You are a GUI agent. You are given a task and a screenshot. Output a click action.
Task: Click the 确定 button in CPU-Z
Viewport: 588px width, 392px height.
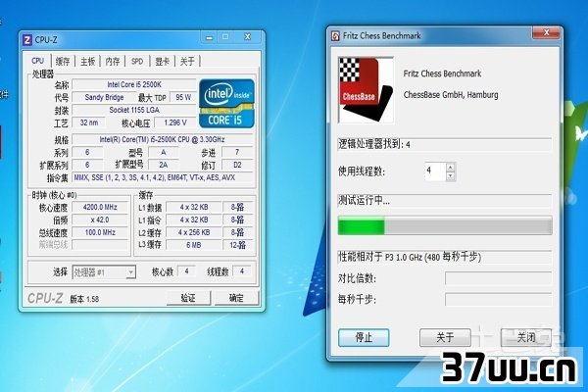(236, 298)
